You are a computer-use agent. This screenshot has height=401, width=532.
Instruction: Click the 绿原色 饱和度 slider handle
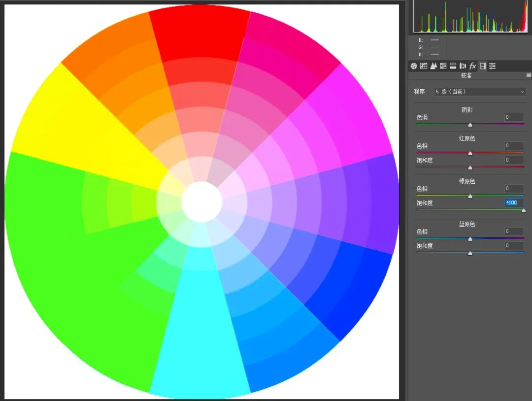click(524, 210)
